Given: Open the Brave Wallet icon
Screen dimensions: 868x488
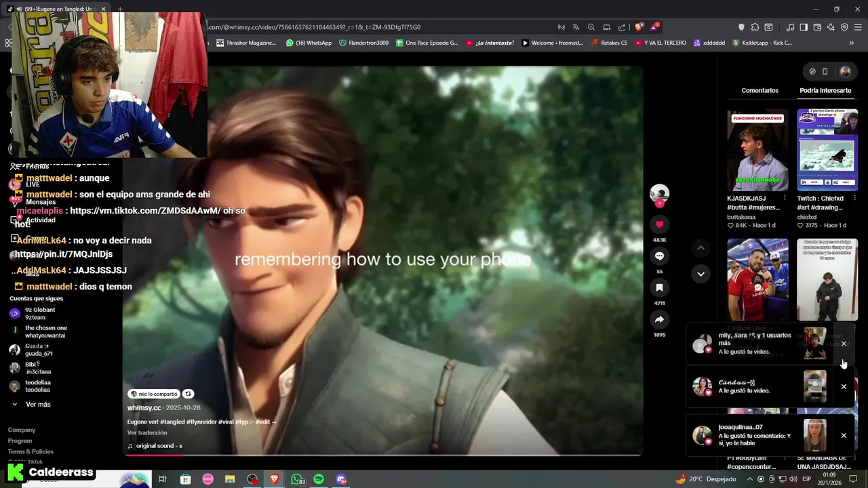Looking at the screenshot, I should click(817, 27).
